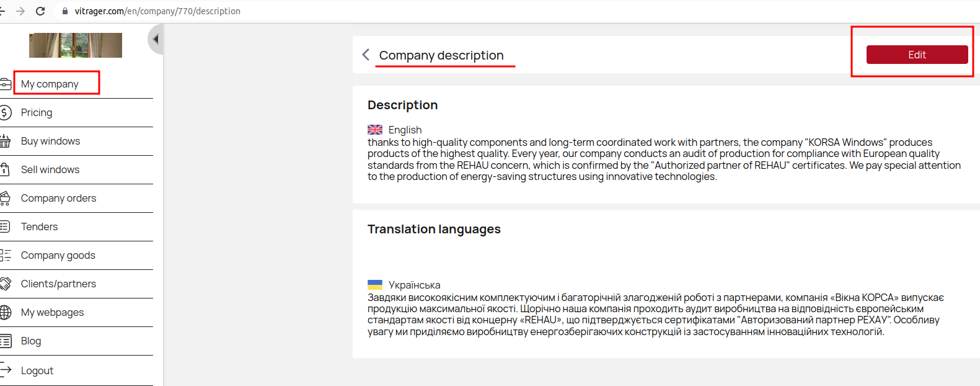Click the list icon beside Tenders
Viewport: 980px width, 386px height.
[x=5, y=227]
